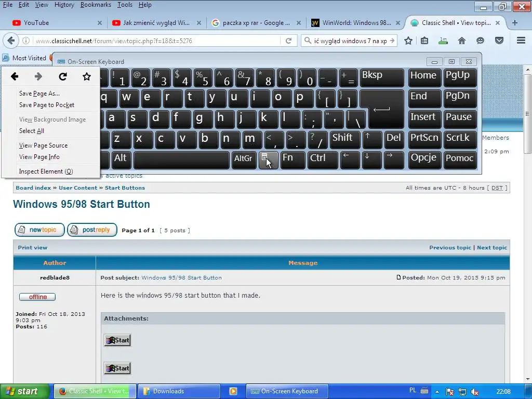The height and width of the screenshot is (399, 532).
Task: Click the menu key on On-Screen Keyboard
Action: tap(269, 160)
